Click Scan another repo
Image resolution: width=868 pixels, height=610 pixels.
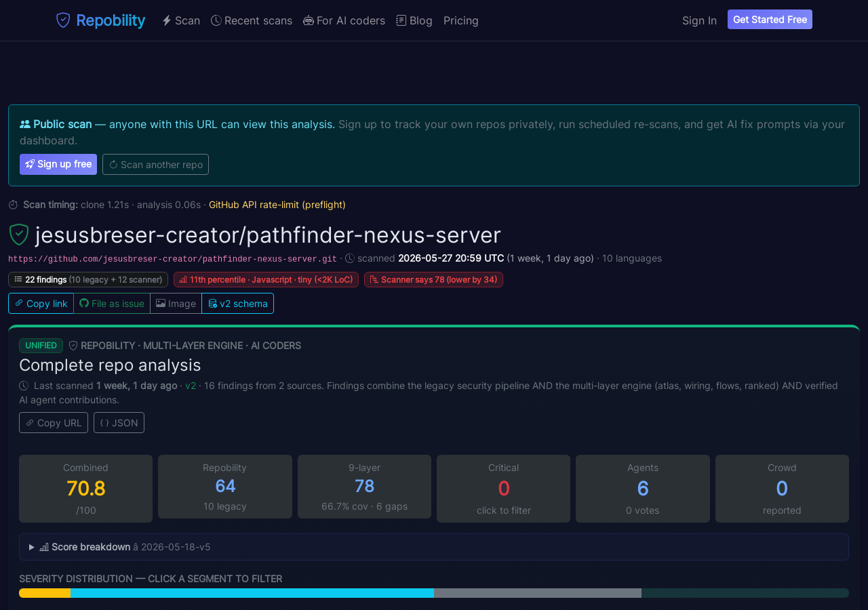(x=155, y=164)
